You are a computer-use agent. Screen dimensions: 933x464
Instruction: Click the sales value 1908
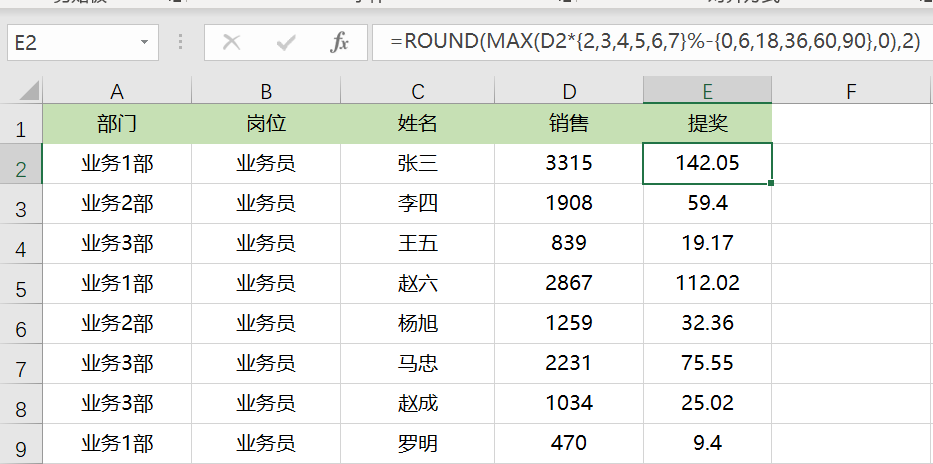pos(569,203)
